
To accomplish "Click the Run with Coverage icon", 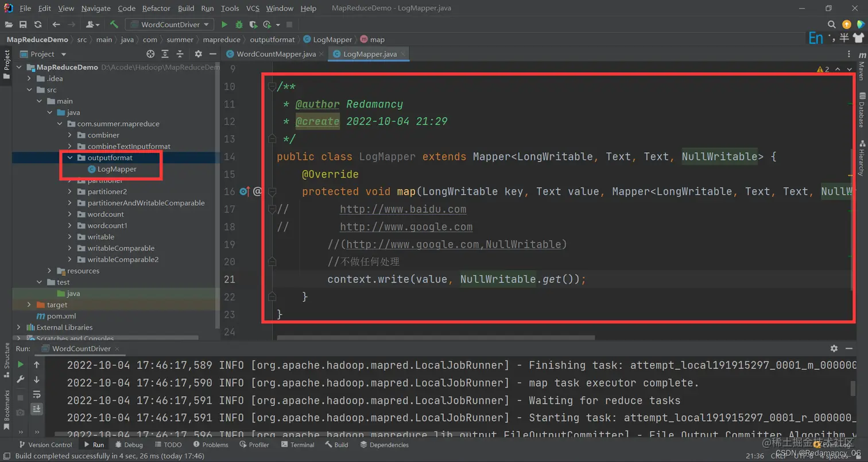I will 253,24.
